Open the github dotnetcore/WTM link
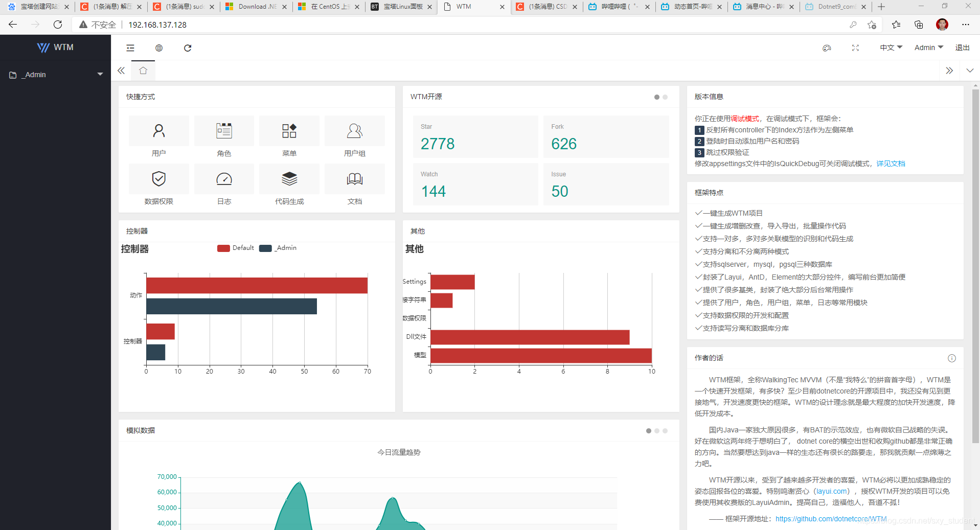 [x=831, y=519]
